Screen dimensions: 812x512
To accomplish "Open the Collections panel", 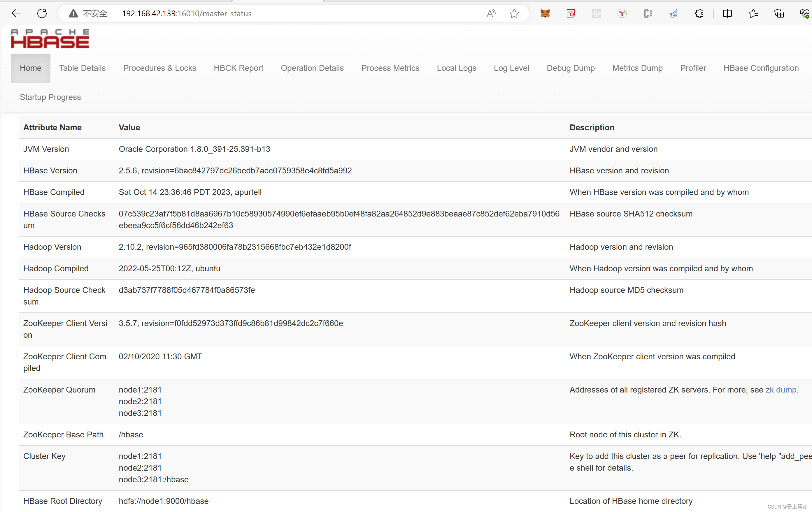I will [779, 13].
